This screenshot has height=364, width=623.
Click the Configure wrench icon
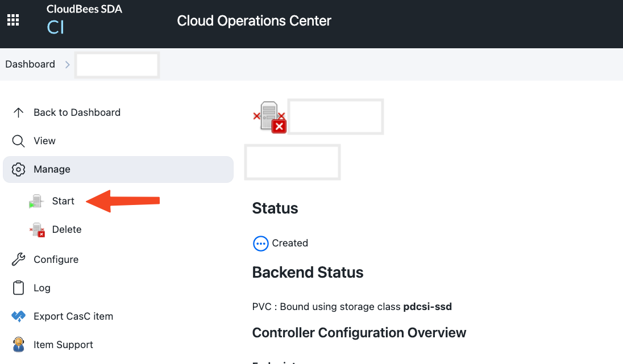(18, 259)
